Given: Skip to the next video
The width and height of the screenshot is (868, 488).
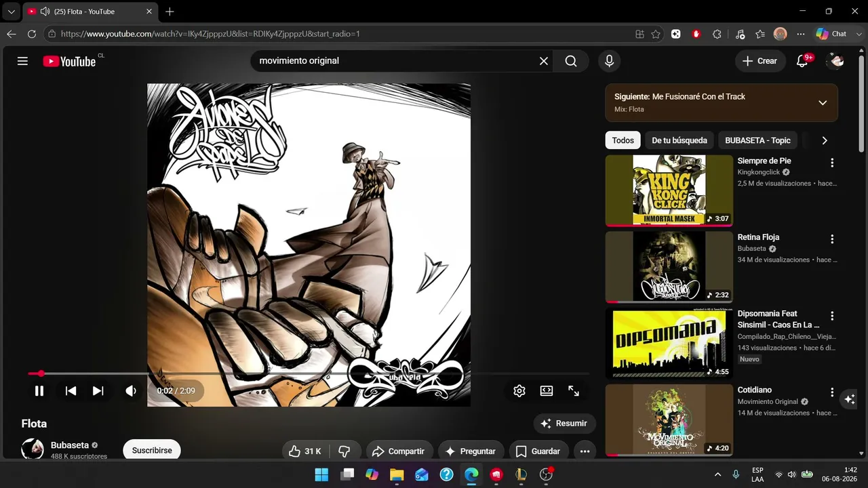Looking at the screenshot, I should (x=98, y=391).
